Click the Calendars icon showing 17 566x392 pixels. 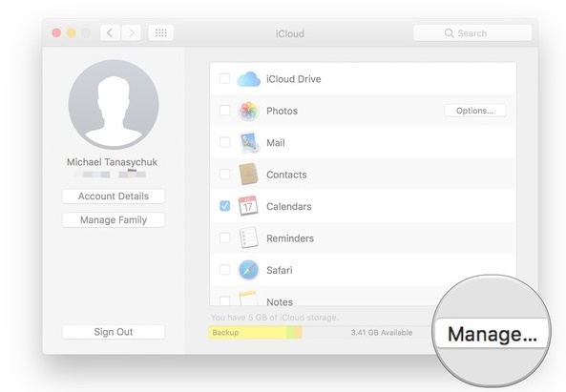pyautogui.click(x=248, y=206)
